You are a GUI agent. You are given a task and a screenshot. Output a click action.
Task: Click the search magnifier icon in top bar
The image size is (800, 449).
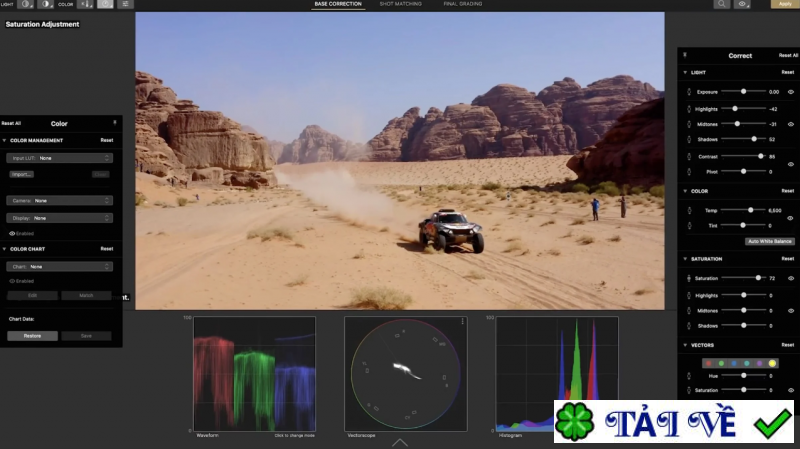tap(721, 4)
